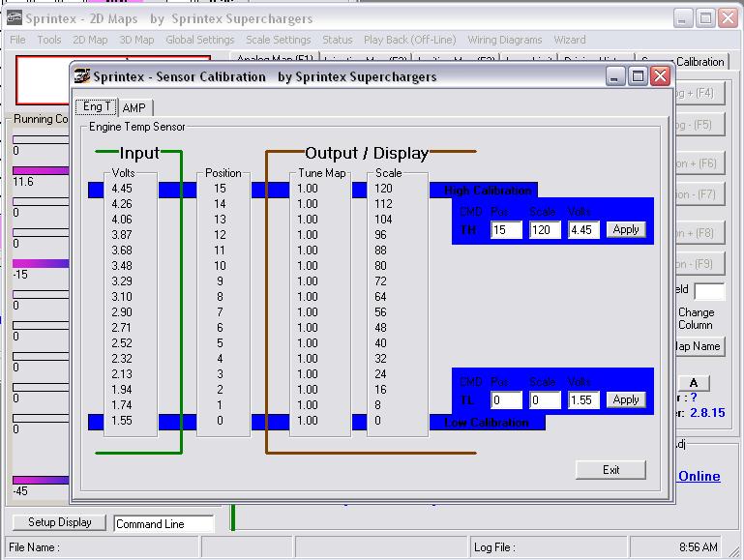Click the (F7) button behind the dialog
The image size is (744, 560).
click(x=699, y=194)
